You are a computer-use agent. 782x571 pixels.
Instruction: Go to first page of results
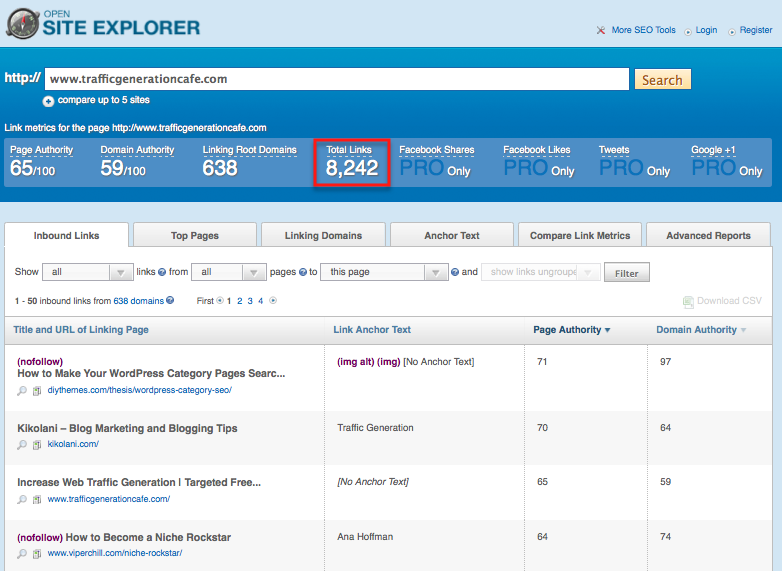(220, 300)
